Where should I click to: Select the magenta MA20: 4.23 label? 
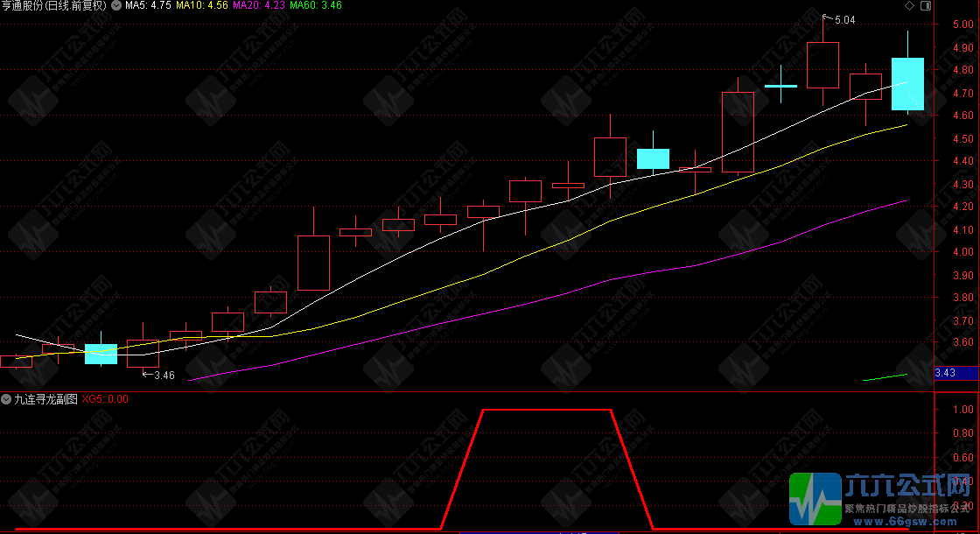259,5
